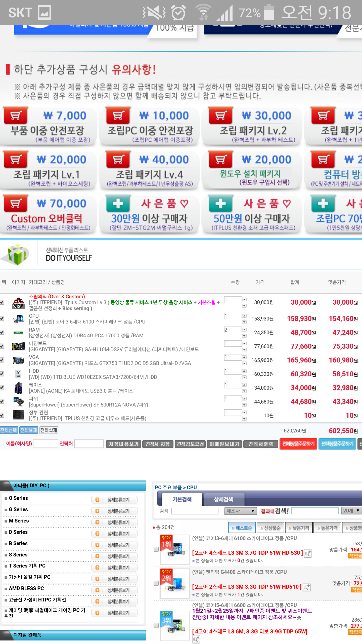Click the 전체삭제 button
The height and width of the screenshot is (644, 362).
coord(49,430)
